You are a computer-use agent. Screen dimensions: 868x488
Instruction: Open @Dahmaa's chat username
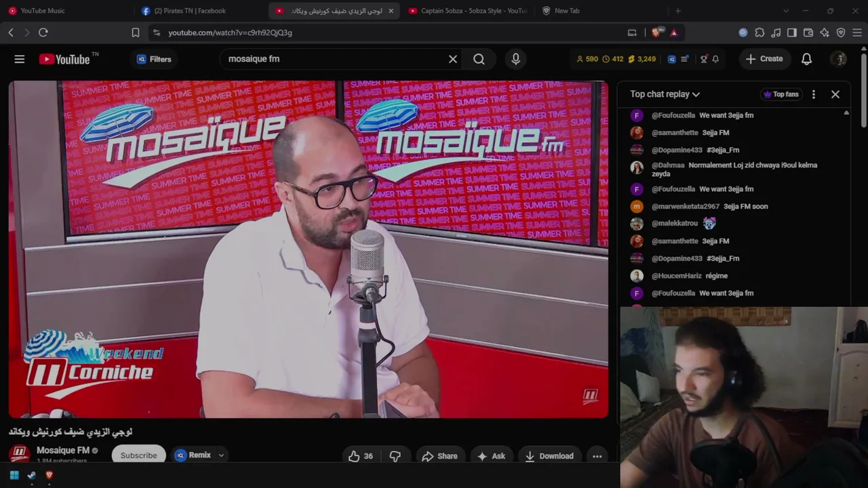click(668, 165)
